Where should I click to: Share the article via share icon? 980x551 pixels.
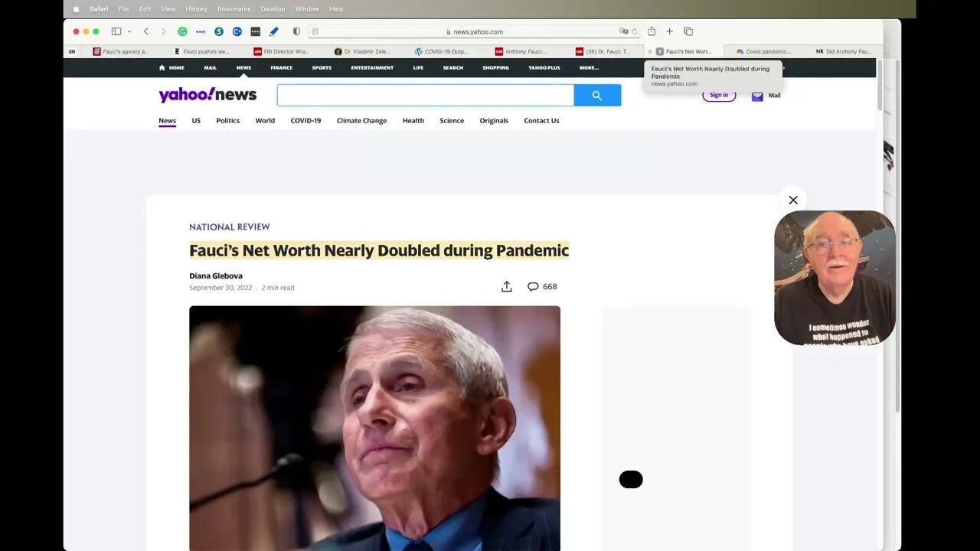click(x=506, y=286)
